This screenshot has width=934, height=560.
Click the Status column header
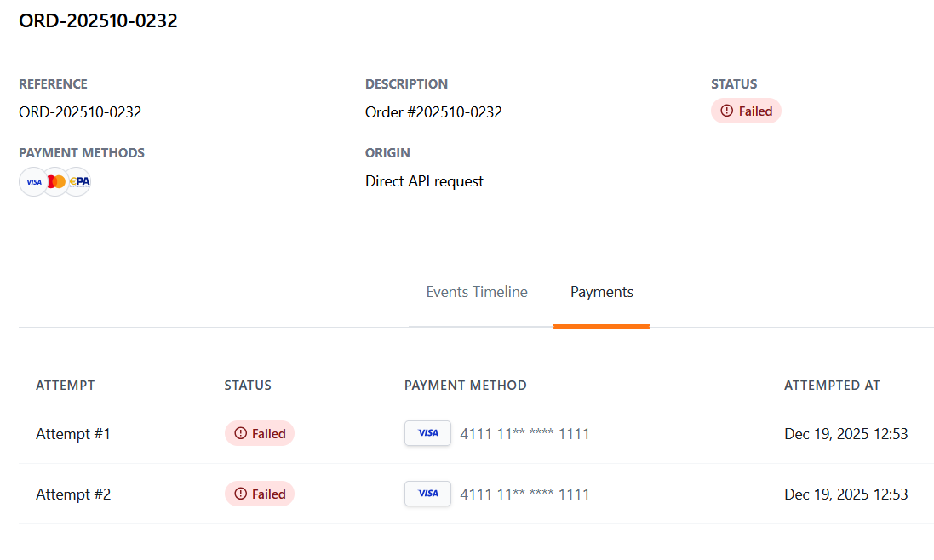248,386
